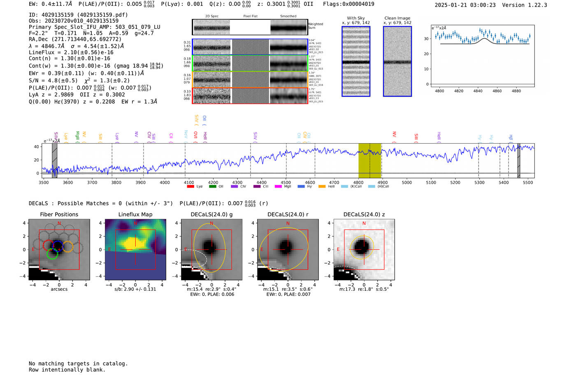Click the "Row intentionally blank." text

pos(67,370)
